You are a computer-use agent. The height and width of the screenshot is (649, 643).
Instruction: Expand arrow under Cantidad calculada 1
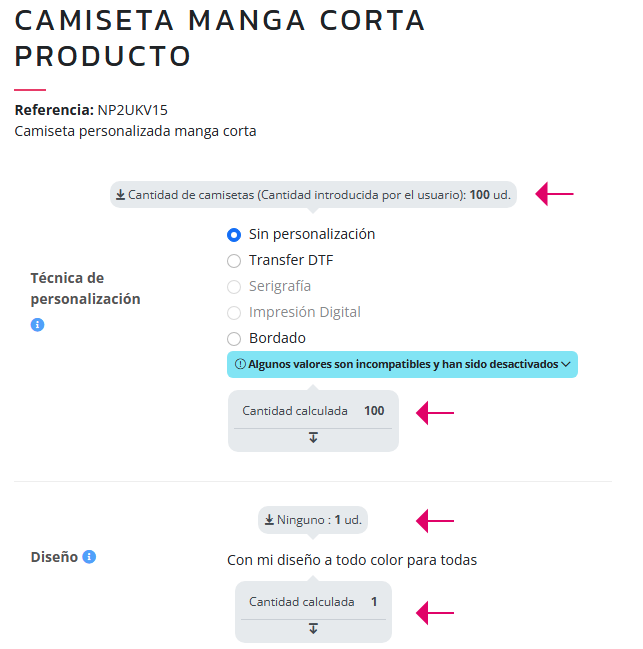tap(313, 628)
